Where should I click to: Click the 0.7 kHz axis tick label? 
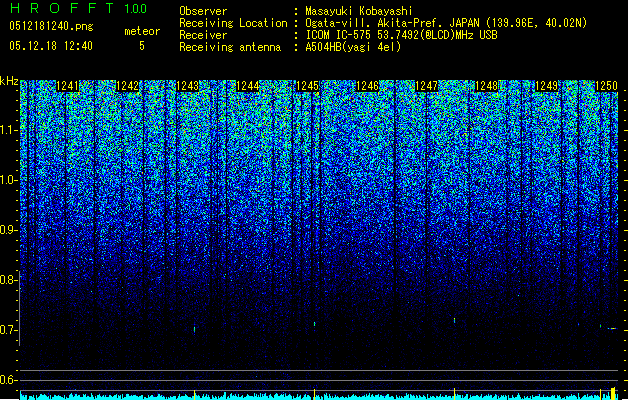tap(9, 330)
